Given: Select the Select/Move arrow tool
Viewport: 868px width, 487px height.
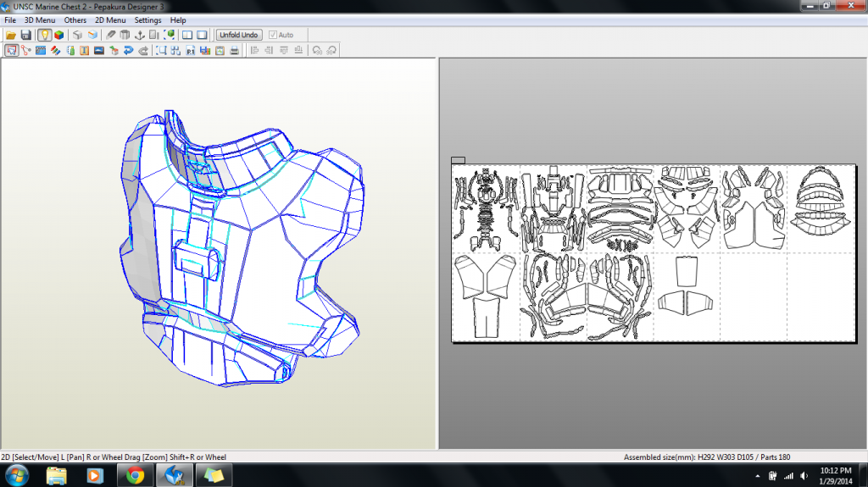Looking at the screenshot, I should click(11, 50).
